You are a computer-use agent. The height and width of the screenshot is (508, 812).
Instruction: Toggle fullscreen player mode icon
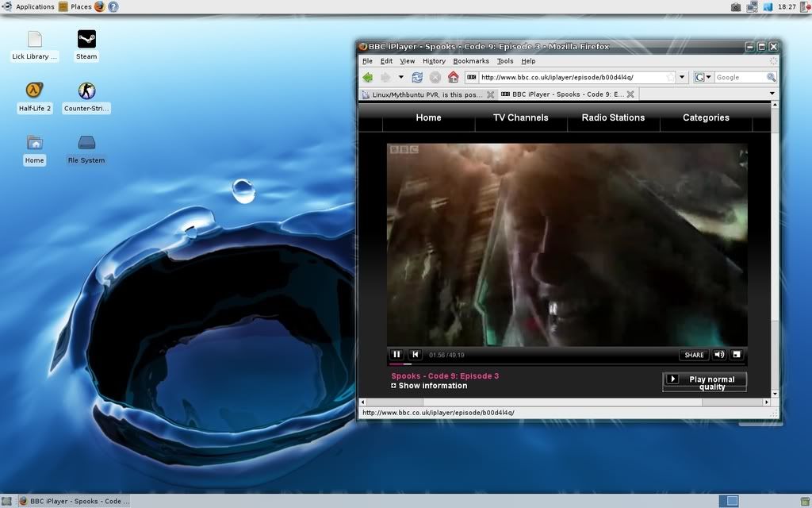pos(737,355)
